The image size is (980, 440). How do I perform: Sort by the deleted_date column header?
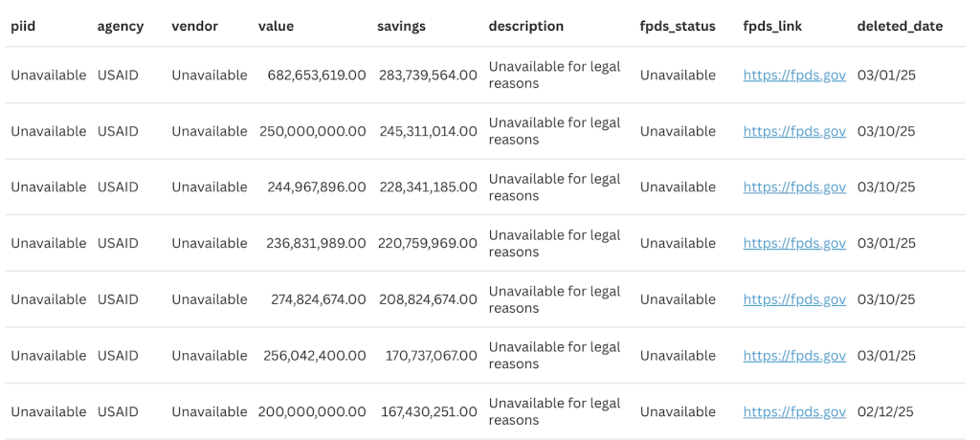[x=900, y=26]
